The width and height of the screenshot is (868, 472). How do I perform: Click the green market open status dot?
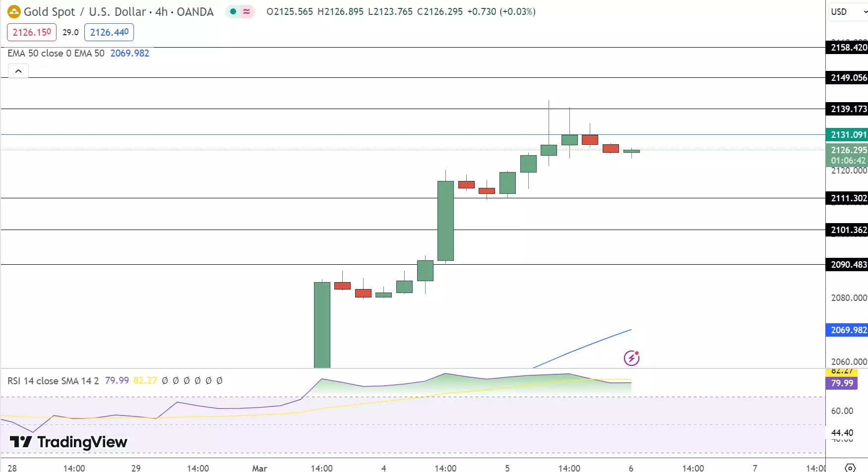[233, 11]
